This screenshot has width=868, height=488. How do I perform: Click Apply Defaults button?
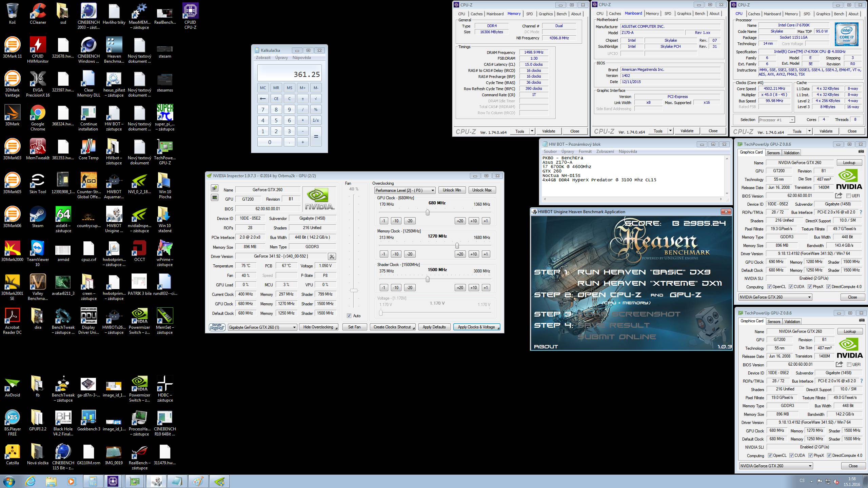tap(434, 327)
